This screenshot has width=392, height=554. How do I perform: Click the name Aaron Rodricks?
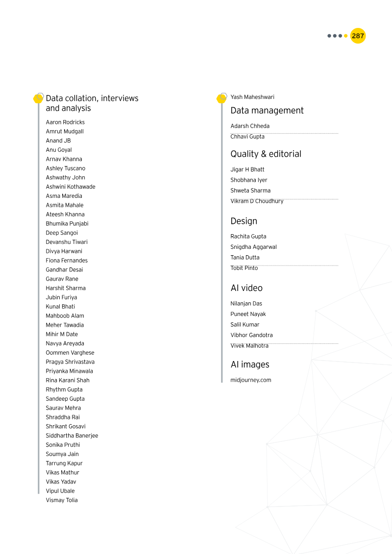click(65, 122)
